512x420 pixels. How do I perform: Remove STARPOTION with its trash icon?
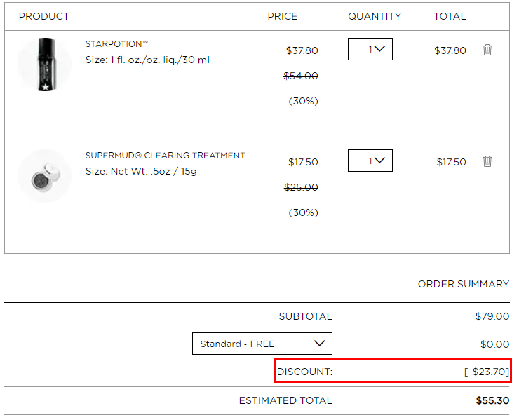coord(487,50)
